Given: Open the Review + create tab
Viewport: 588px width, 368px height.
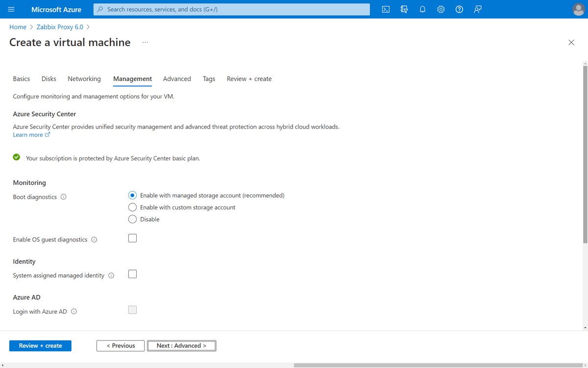Looking at the screenshot, I should [x=249, y=79].
